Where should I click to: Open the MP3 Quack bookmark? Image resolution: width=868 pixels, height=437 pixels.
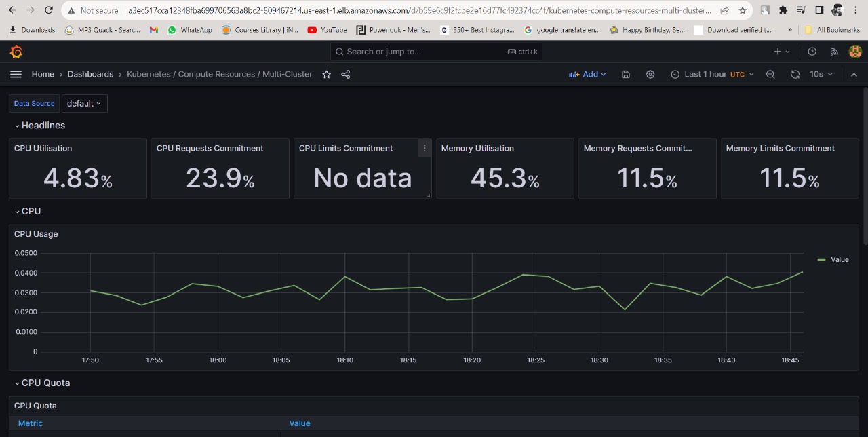(102, 30)
